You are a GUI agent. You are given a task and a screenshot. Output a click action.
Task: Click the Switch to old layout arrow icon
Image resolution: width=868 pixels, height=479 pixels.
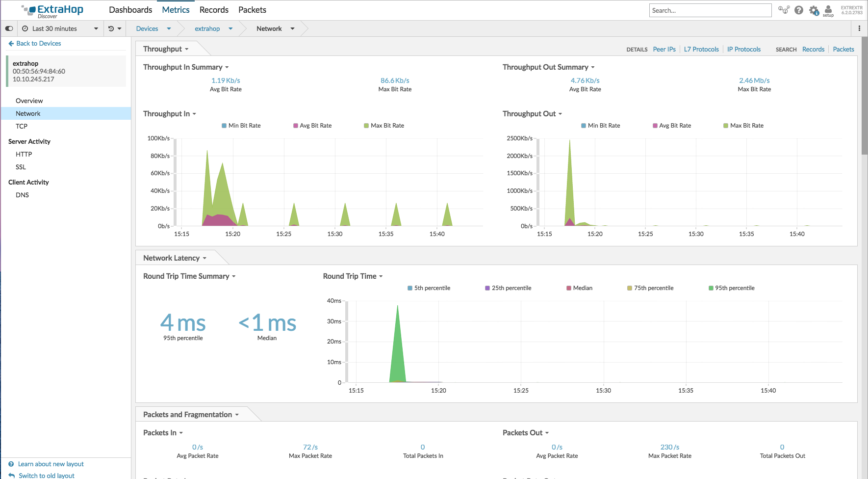pyautogui.click(x=12, y=475)
